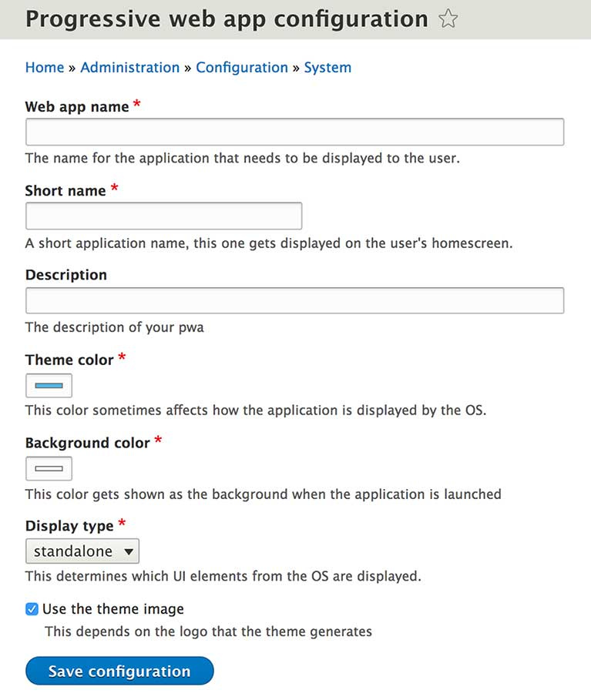
Task: Expand the Display type dropdown
Action: tap(82, 551)
